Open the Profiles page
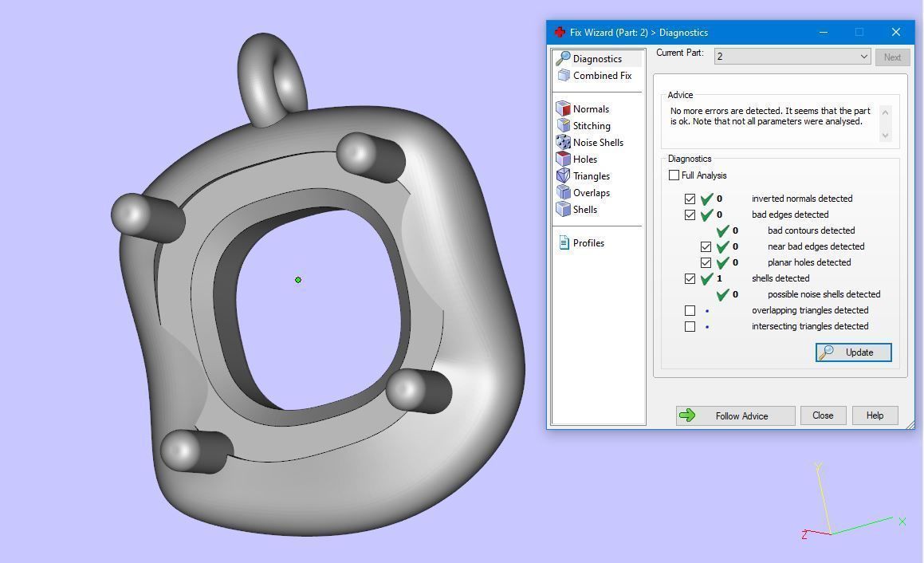 click(x=581, y=243)
